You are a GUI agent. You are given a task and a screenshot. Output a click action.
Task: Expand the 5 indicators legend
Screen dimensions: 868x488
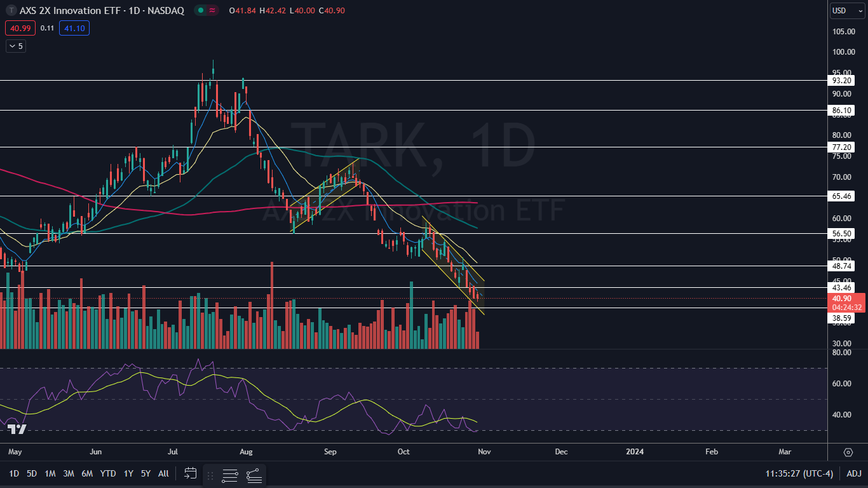pos(16,46)
